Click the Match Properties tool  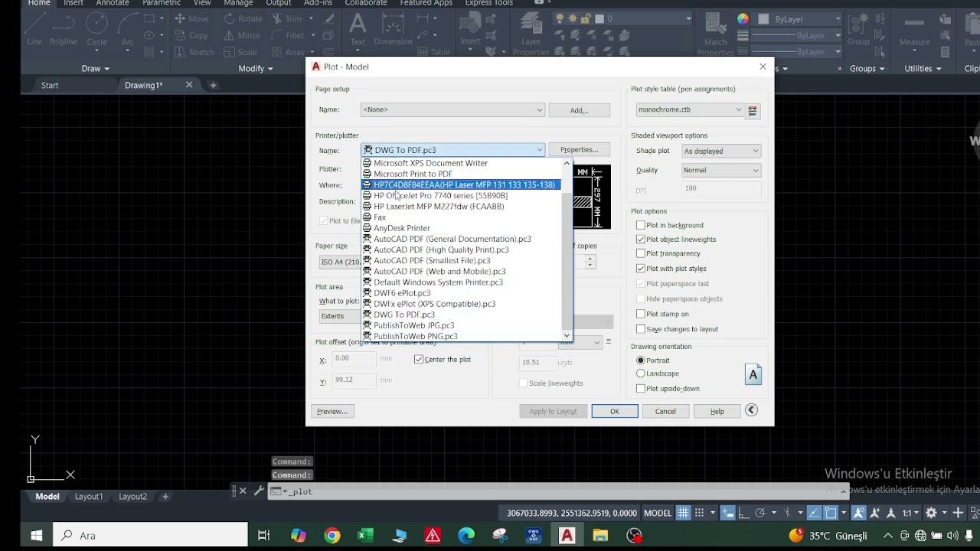716,34
